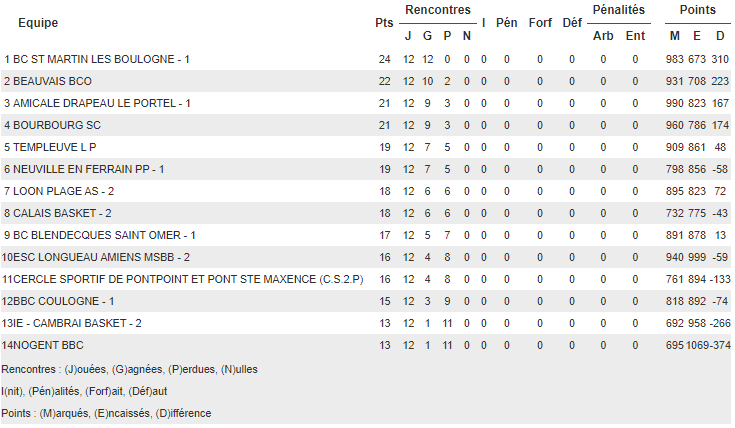Select CALAIS BASKET - 2 row
The height and width of the screenshot is (428, 735).
tap(62, 213)
